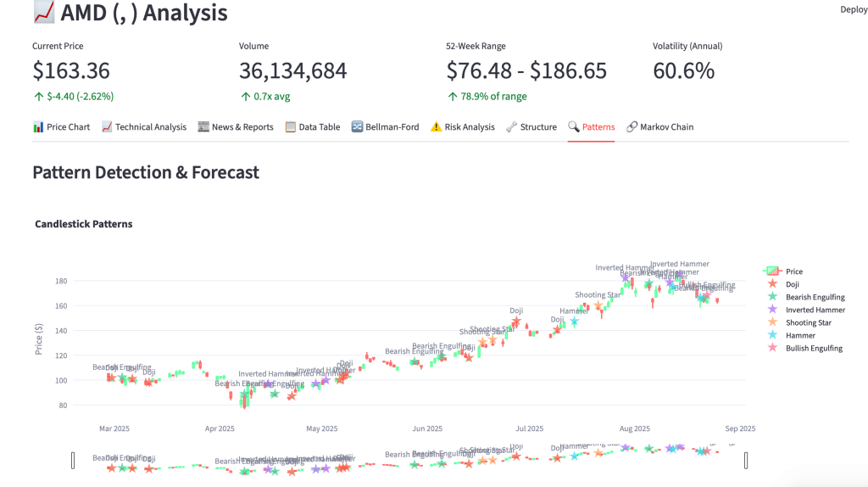Click the Patterns magnifying glass icon
The image size is (868, 487).
tap(574, 127)
